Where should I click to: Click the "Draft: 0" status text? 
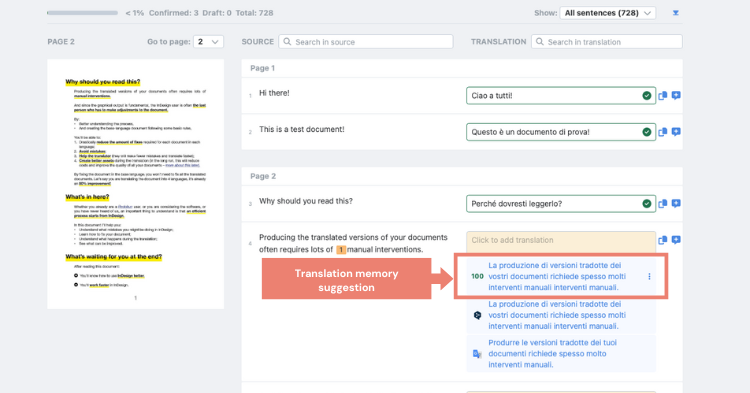tap(217, 13)
